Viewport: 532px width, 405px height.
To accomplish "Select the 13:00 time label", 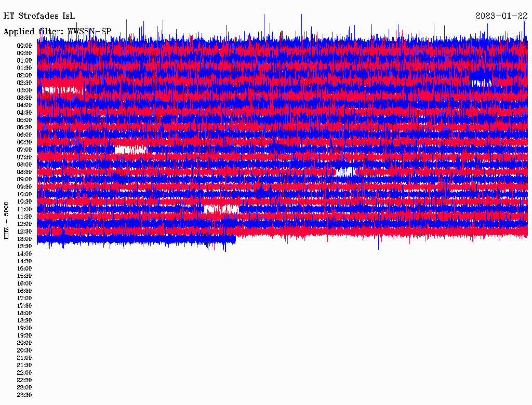I will point(24,239).
